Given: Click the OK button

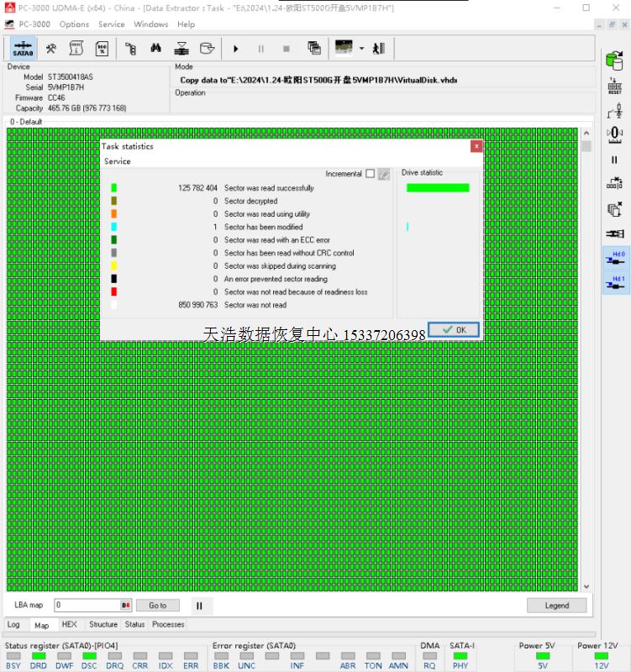Looking at the screenshot, I should (x=454, y=330).
